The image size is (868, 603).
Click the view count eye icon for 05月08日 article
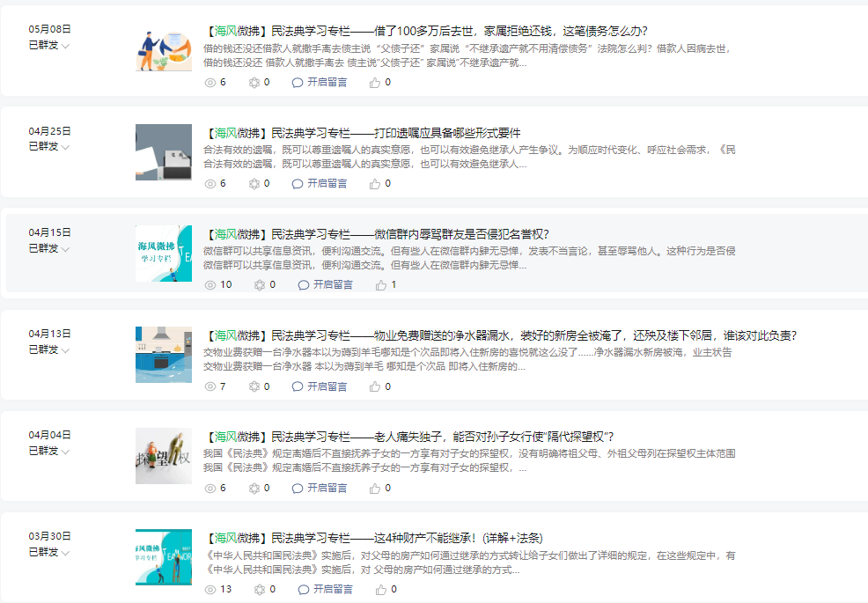tap(210, 83)
